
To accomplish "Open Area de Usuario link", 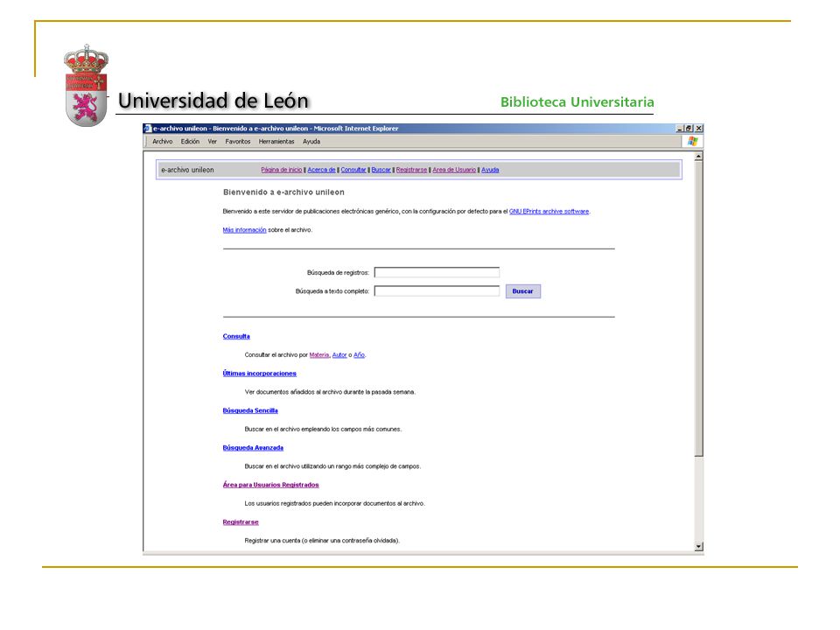I will point(454,170).
